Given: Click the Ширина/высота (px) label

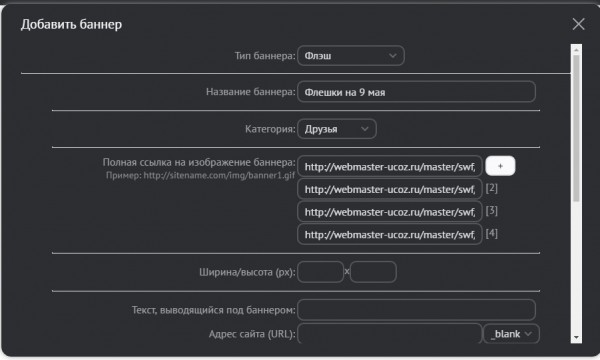Looking at the screenshot, I should tap(247, 272).
